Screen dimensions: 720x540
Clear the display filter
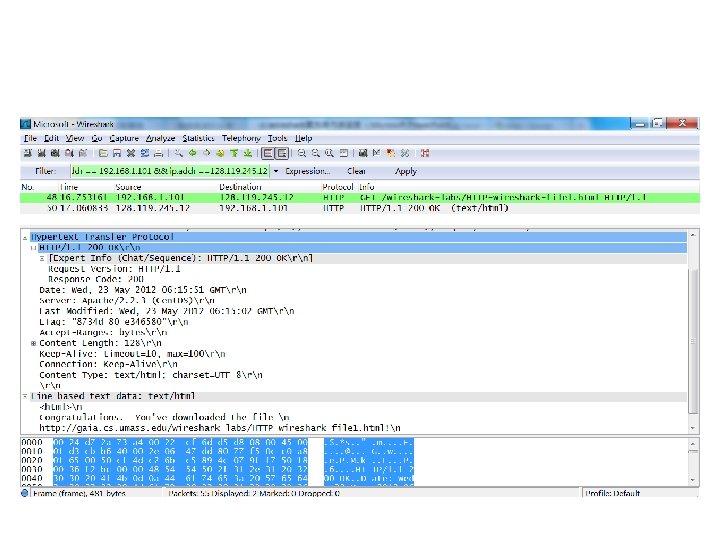point(356,171)
